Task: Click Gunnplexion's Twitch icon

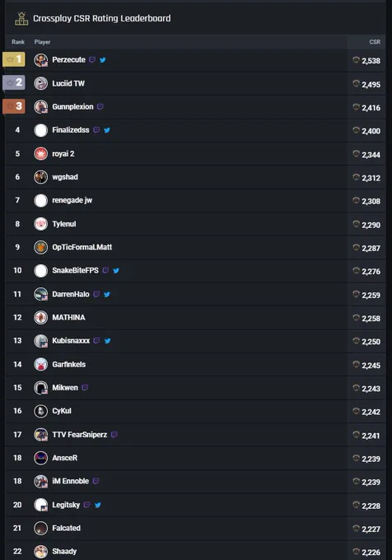Action: tap(100, 107)
